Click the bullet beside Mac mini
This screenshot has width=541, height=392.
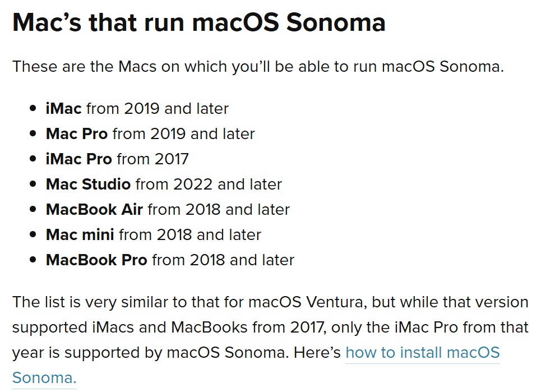coord(33,234)
